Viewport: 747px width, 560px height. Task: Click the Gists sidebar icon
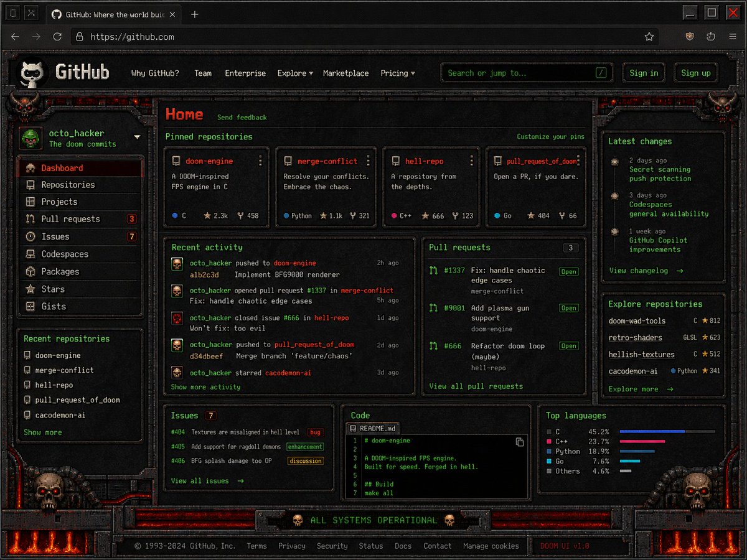coord(30,306)
